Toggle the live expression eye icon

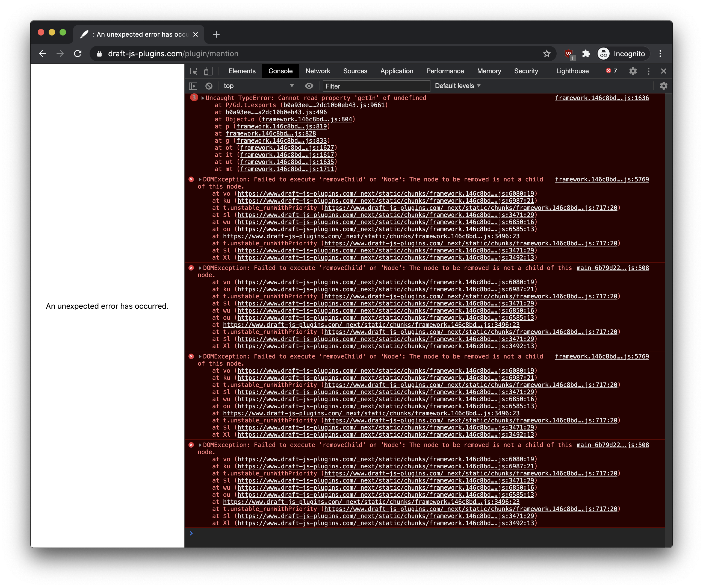pyautogui.click(x=309, y=86)
